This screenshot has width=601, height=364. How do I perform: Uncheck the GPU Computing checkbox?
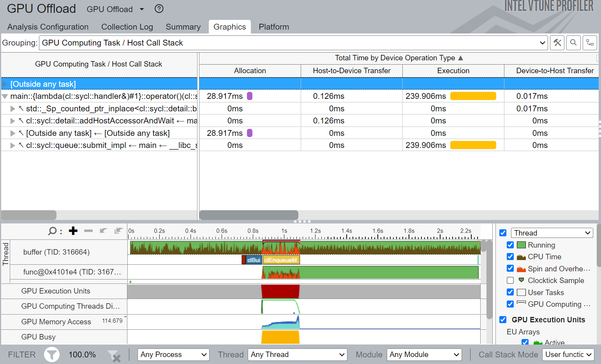(510, 304)
